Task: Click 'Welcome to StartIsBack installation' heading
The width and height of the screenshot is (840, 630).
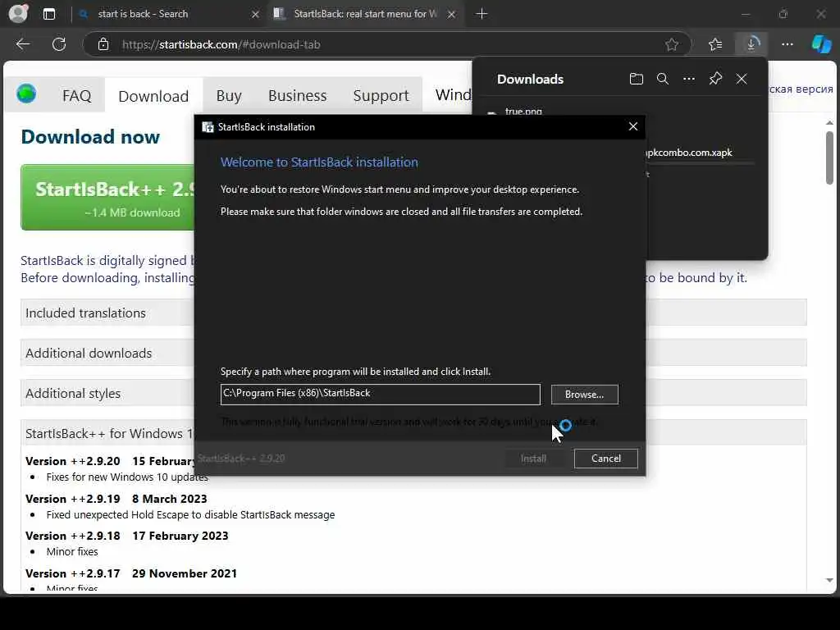Action: pos(319,162)
